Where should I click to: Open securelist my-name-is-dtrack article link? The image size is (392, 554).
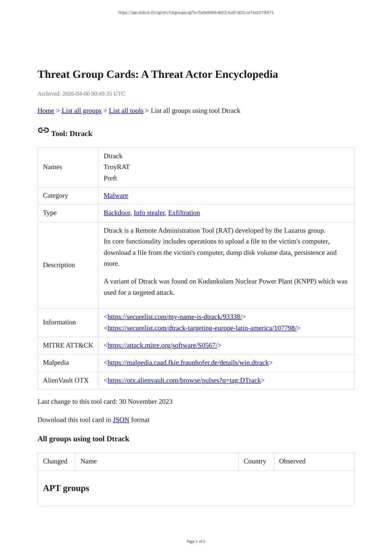point(175,317)
